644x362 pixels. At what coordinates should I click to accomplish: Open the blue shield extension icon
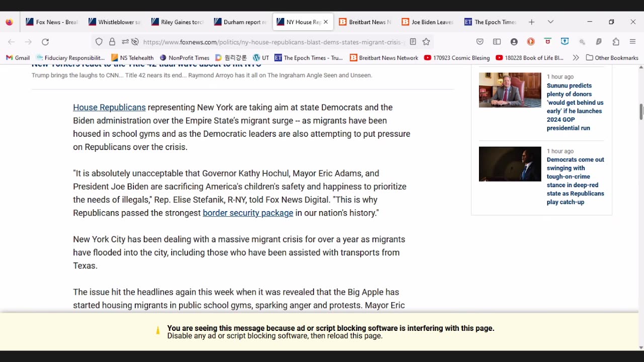coord(565,42)
